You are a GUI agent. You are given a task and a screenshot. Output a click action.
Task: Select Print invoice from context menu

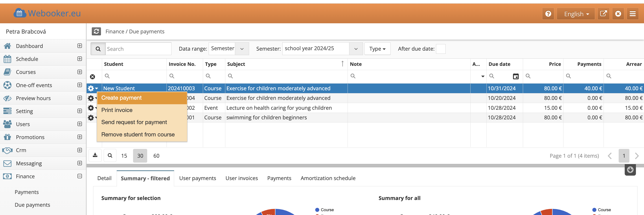[x=142, y=110]
